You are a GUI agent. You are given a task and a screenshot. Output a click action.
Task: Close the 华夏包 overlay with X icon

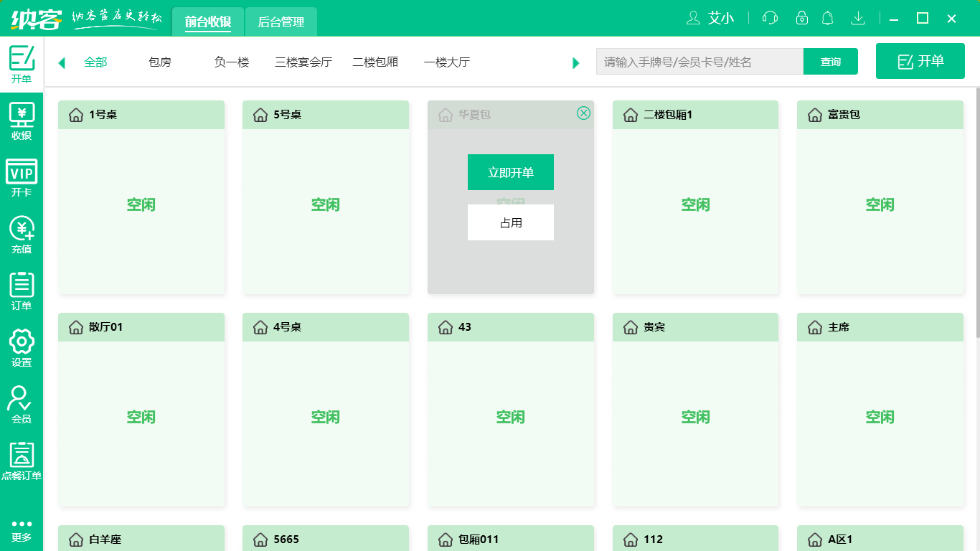coord(583,113)
